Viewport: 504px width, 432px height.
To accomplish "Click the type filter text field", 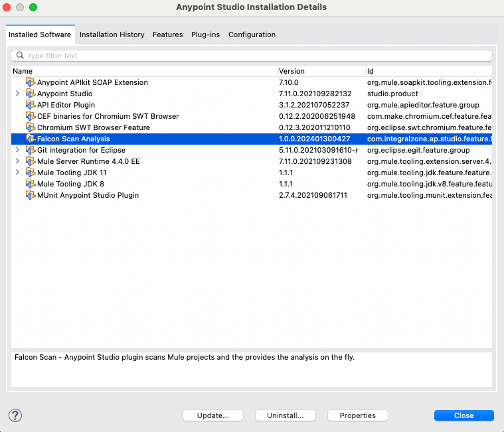I will tap(252, 56).
